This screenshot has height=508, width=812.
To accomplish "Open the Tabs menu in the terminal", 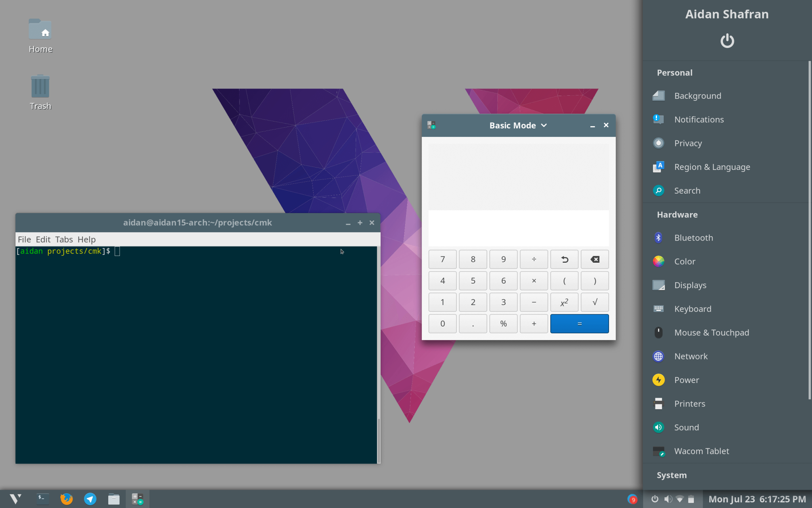I will pyautogui.click(x=64, y=239).
